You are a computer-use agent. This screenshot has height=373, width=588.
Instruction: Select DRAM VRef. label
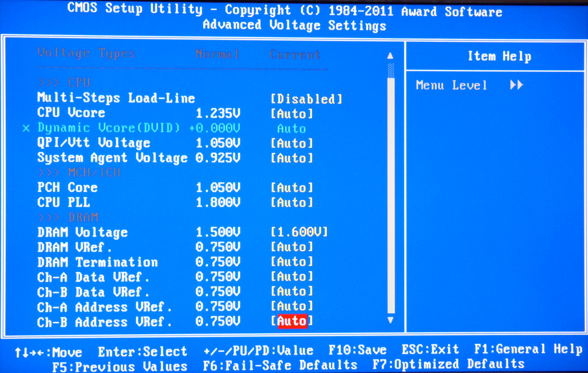click(x=75, y=247)
